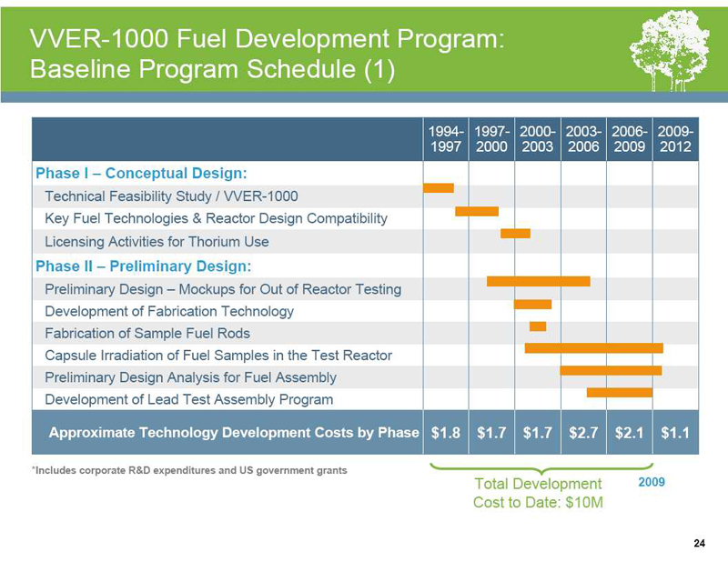Click the Development of Fabrication Technology bar
The width and height of the screenshot is (728, 562).
(532, 304)
